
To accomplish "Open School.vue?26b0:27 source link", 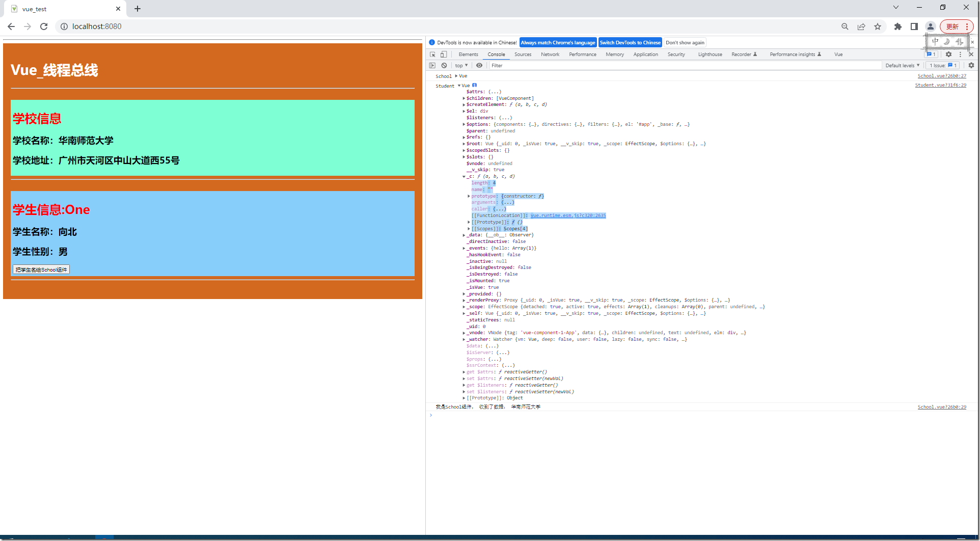I will [x=942, y=76].
